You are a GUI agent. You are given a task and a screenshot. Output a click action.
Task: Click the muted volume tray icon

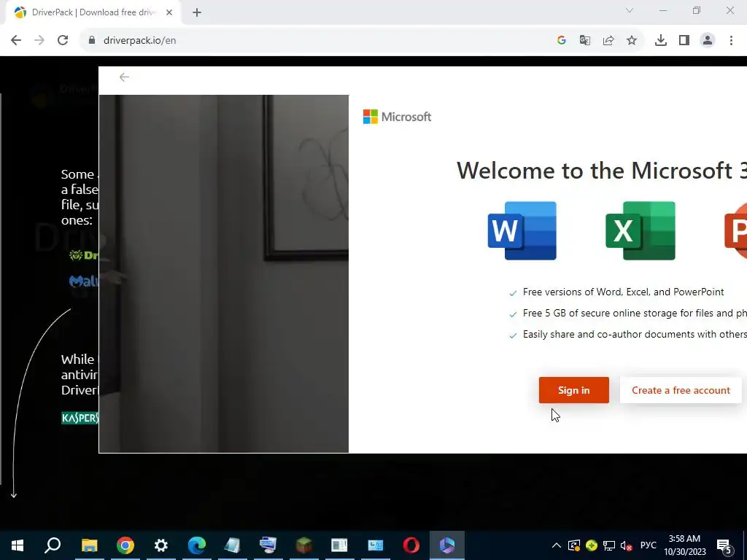pyautogui.click(x=626, y=545)
